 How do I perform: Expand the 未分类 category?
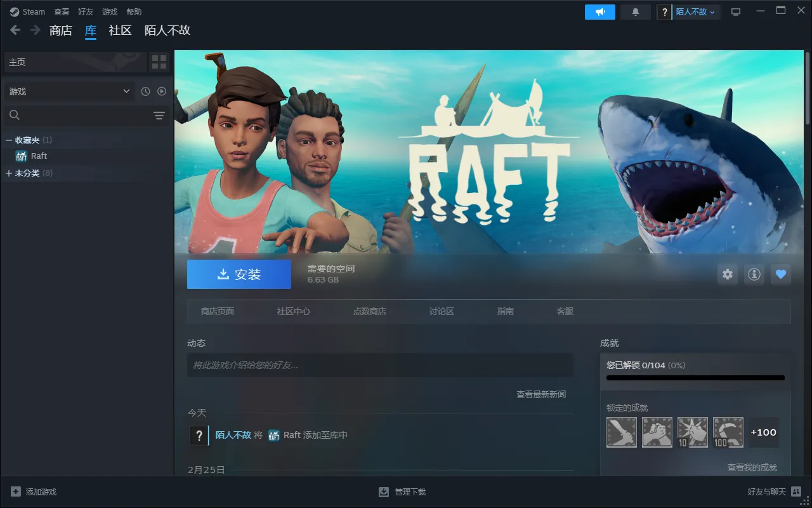[x=9, y=173]
